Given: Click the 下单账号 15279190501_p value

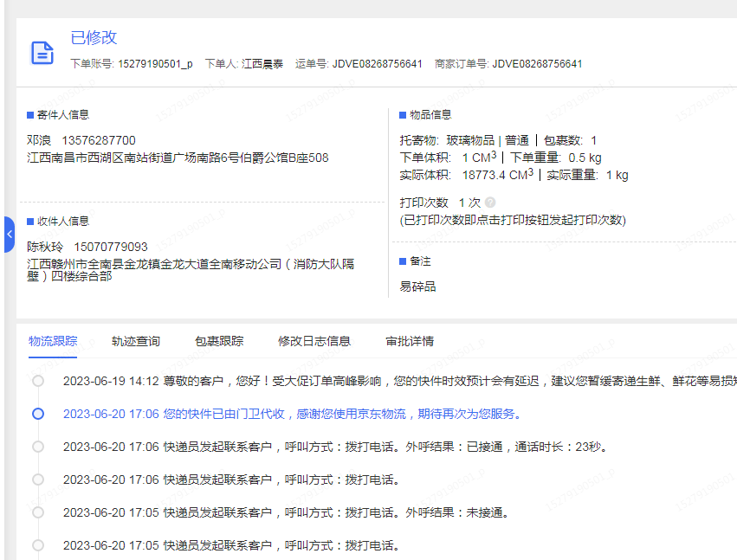Looking at the screenshot, I should coord(155,64).
